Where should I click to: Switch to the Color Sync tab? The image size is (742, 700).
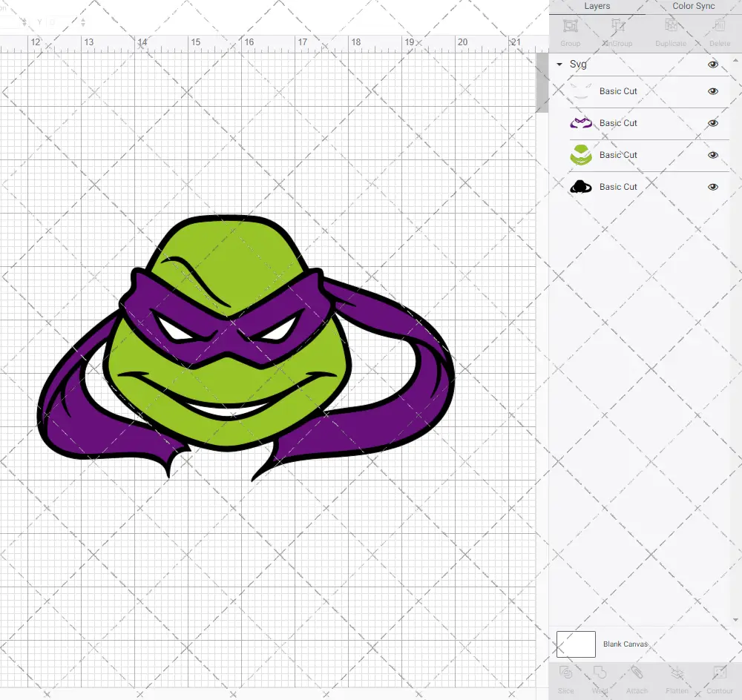[x=693, y=6]
